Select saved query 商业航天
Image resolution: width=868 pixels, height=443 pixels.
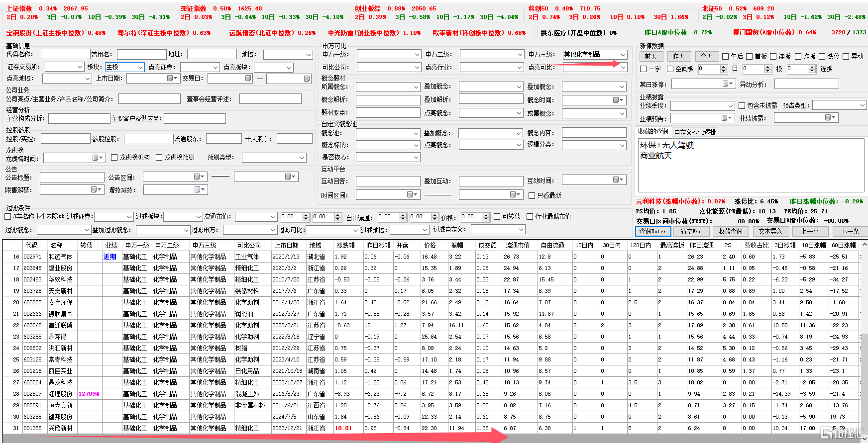tap(655, 156)
